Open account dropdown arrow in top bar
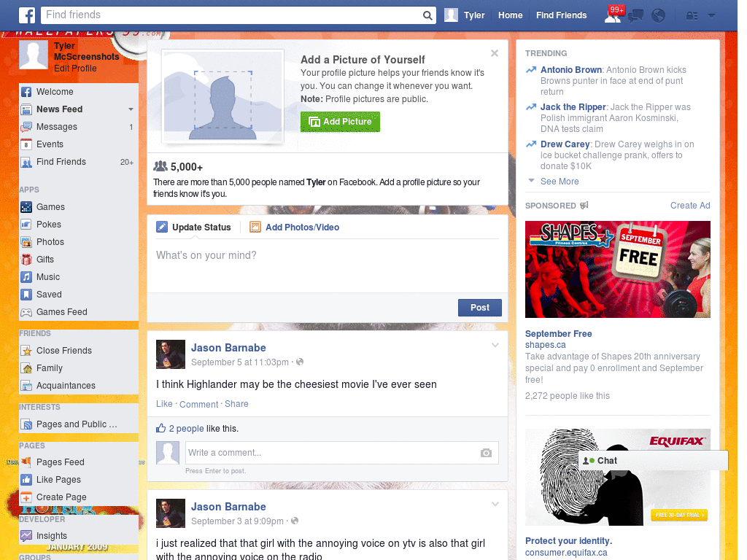The width and height of the screenshot is (747, 560). click(711, 16)
